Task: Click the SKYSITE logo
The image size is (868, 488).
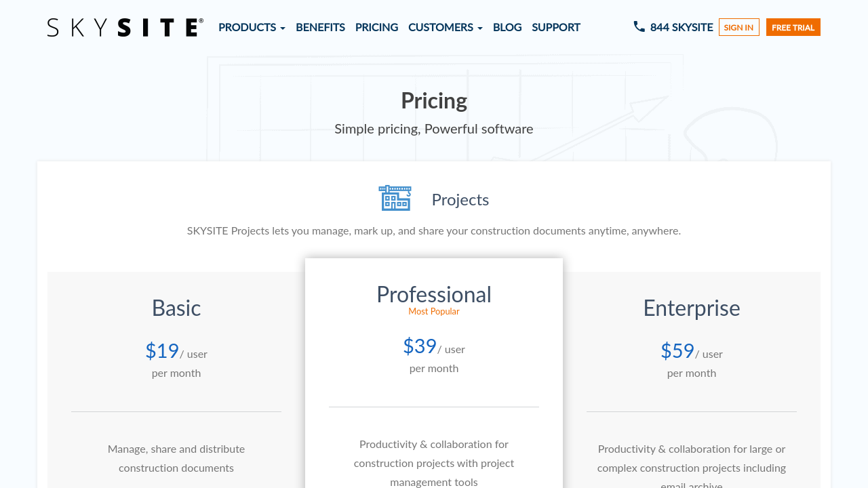Action: [x=125, y=27]
